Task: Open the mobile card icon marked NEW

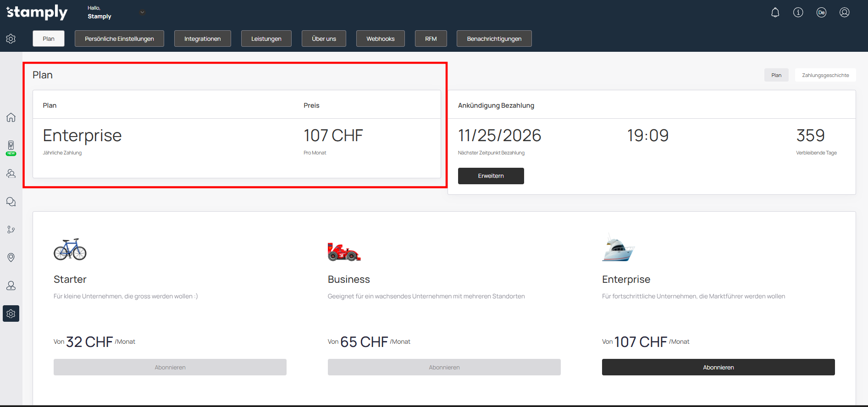Action: click(11, 147)
